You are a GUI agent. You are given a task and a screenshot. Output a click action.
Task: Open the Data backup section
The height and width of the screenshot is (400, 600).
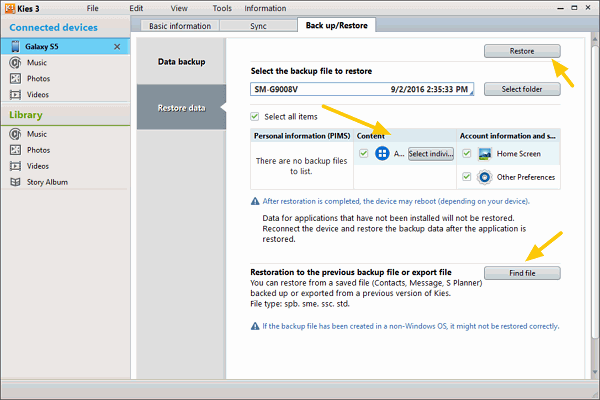[181, 62]
